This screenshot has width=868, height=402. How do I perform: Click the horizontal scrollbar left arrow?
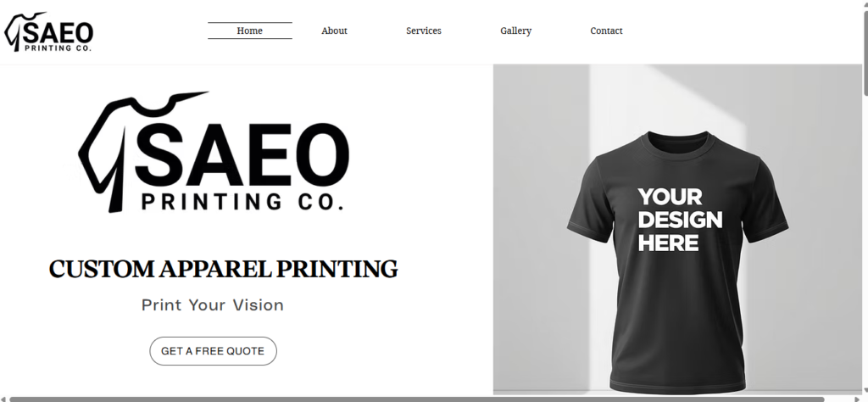[4, 399]
